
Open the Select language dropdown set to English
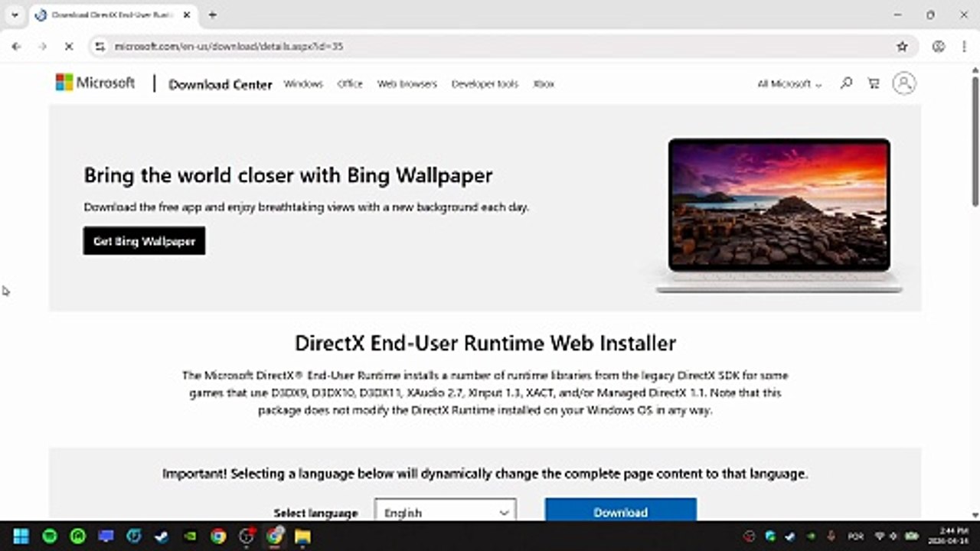446,511
